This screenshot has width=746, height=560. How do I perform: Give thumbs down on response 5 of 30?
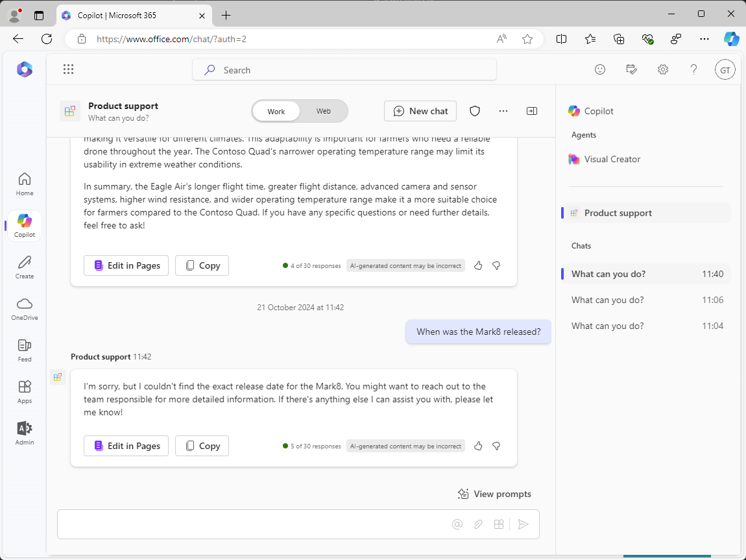tap(496, 446)
